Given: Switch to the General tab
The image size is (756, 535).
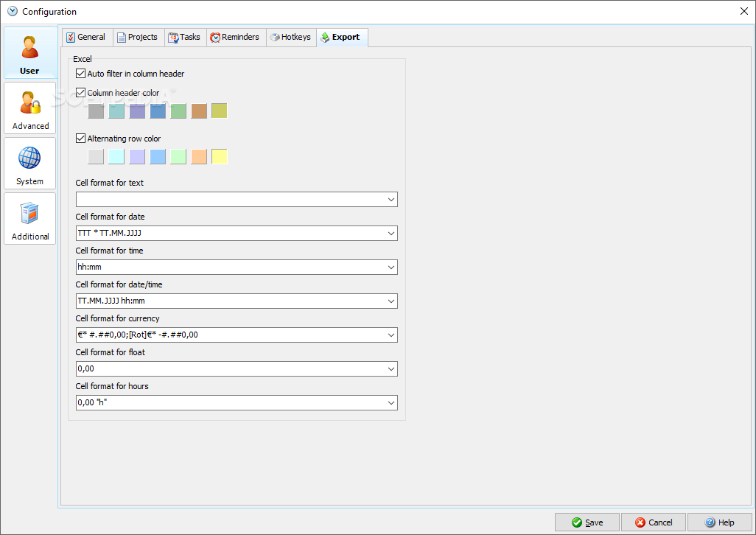Looking at the screenshot, I should click(87, 37).
